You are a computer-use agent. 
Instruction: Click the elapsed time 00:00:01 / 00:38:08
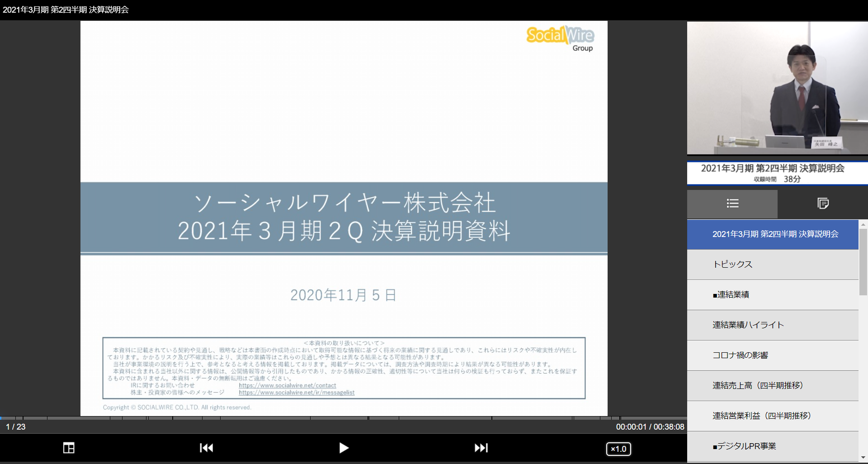[x=650, y=427]
